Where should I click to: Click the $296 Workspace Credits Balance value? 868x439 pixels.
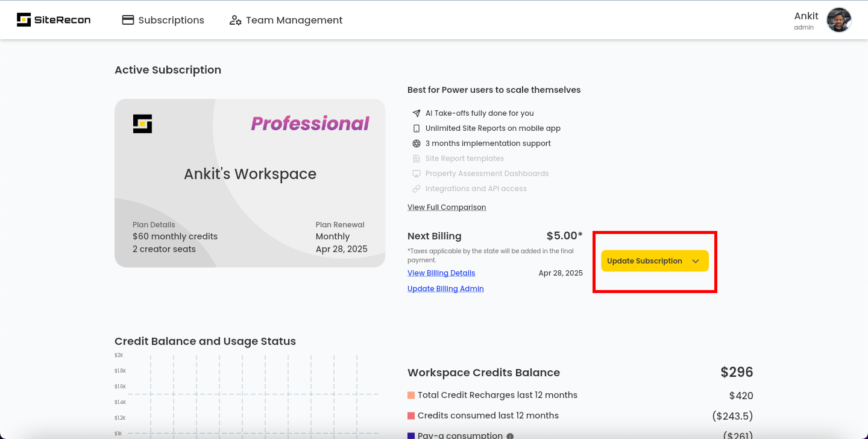coord(737,372)
